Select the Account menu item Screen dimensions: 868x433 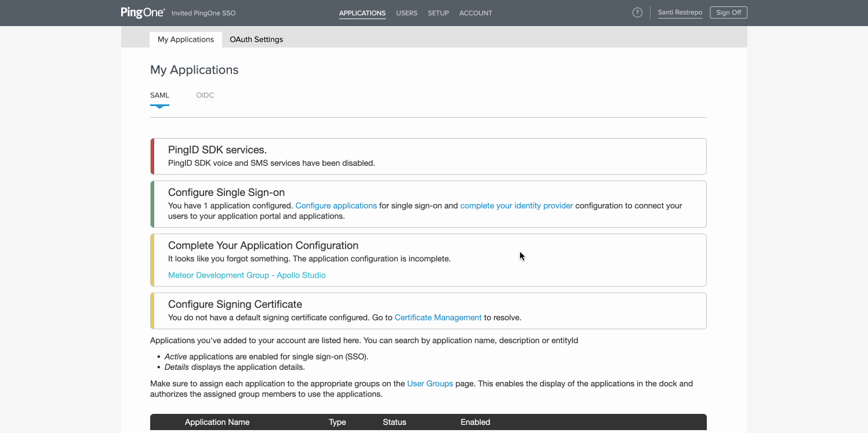coord(475,13)
